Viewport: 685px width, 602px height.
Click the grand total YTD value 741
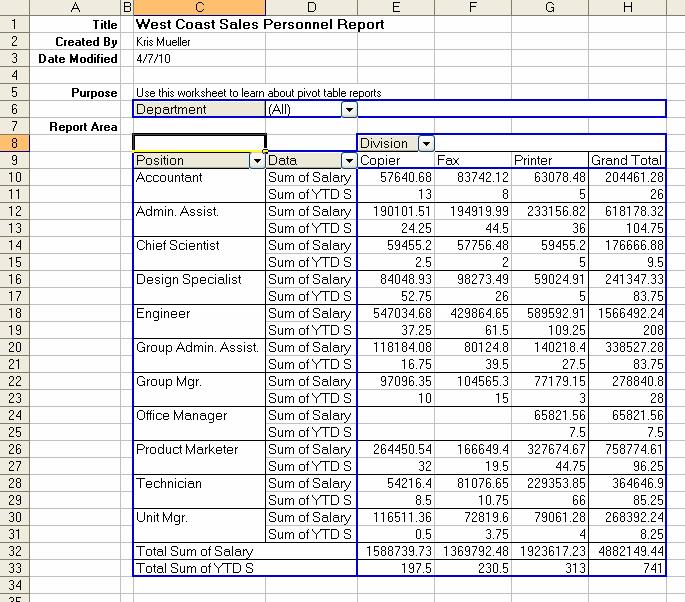(627, 568)
